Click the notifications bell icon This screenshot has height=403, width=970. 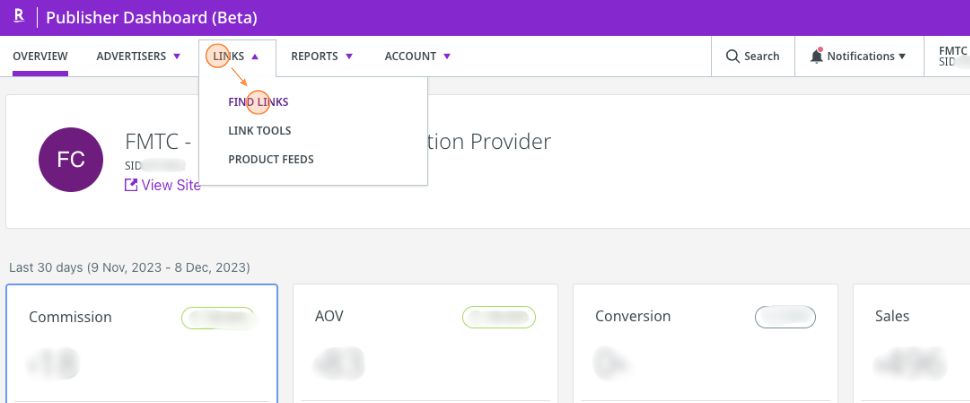click(816, 57)
